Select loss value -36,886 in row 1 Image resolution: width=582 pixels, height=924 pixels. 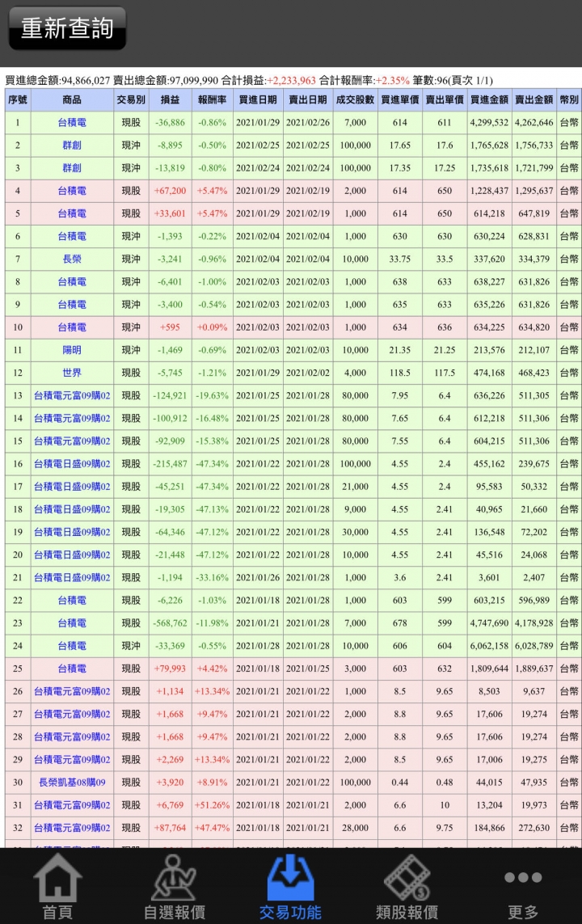tap(171, 123)
